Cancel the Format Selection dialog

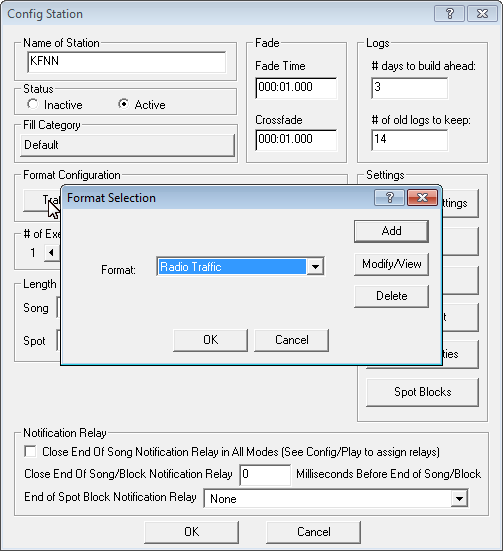coord(291,340)
